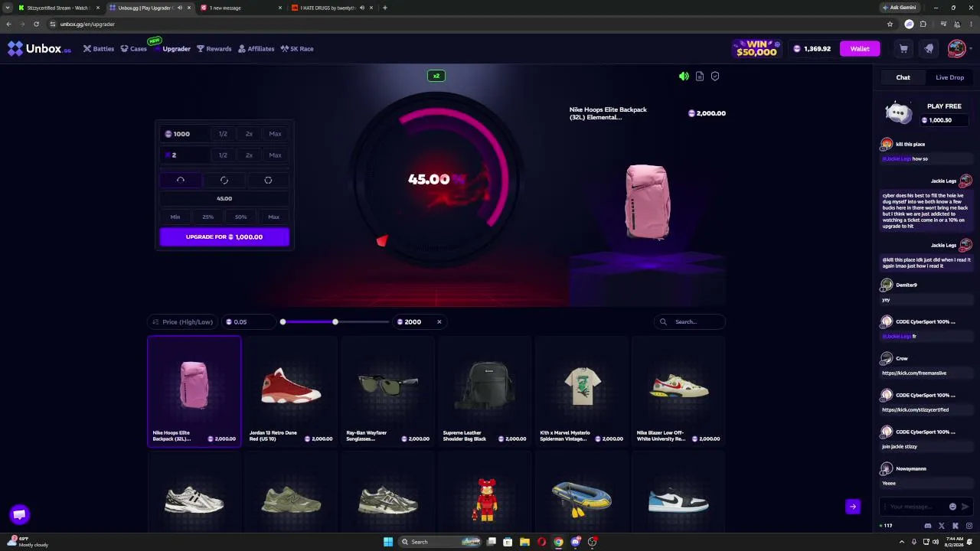Set chance to Max in the percent row
The height and width of the screenshot is (551, 980).
[273, 217]
